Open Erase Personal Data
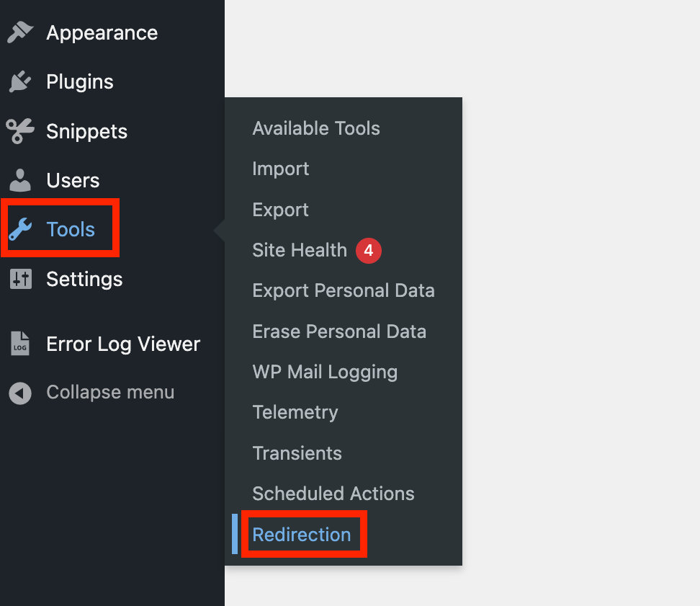 (x=339, y=331)
